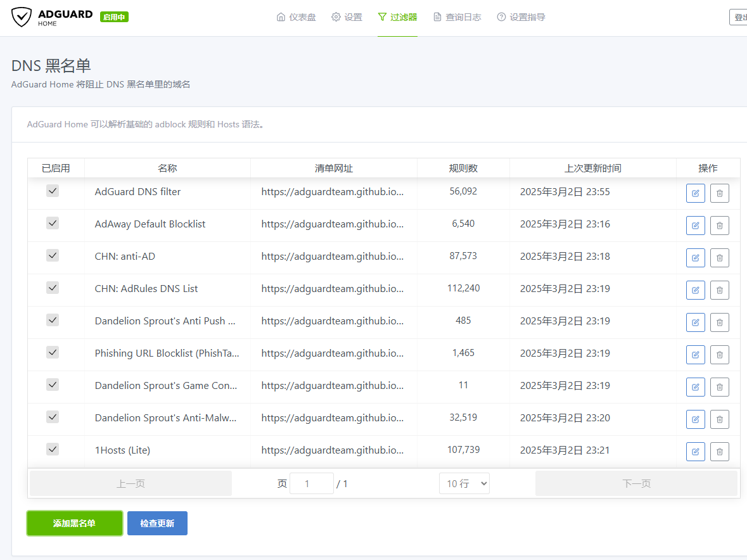747x560 pixels.
Task: Disable Dandelion Sprout's Anti-Malw... list
Action: tap(53, 417)
